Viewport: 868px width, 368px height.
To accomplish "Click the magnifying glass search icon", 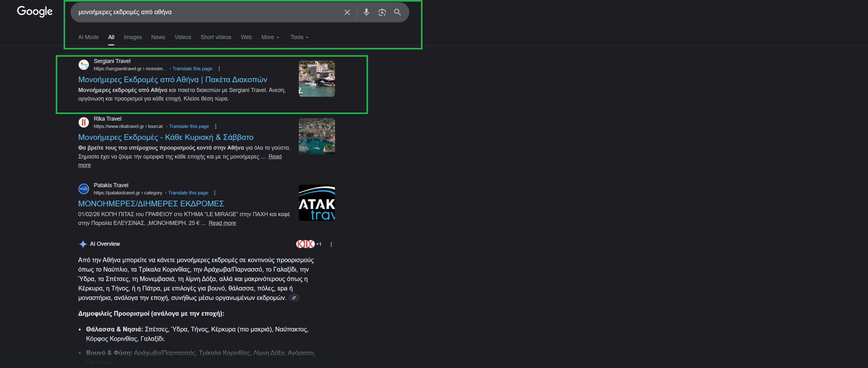I will [x=397, y=13].
